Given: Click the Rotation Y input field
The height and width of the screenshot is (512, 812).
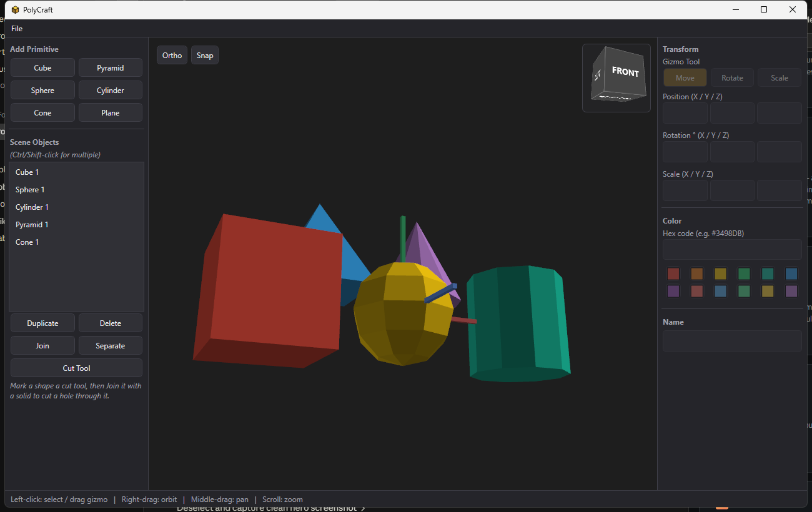Looking at the screenshot, I should [x=732, y=152].
